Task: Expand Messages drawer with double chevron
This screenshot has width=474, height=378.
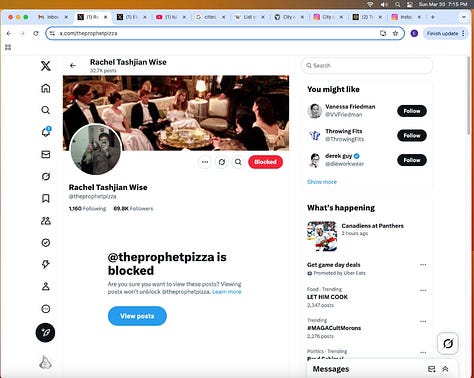Action: (445, 369)
